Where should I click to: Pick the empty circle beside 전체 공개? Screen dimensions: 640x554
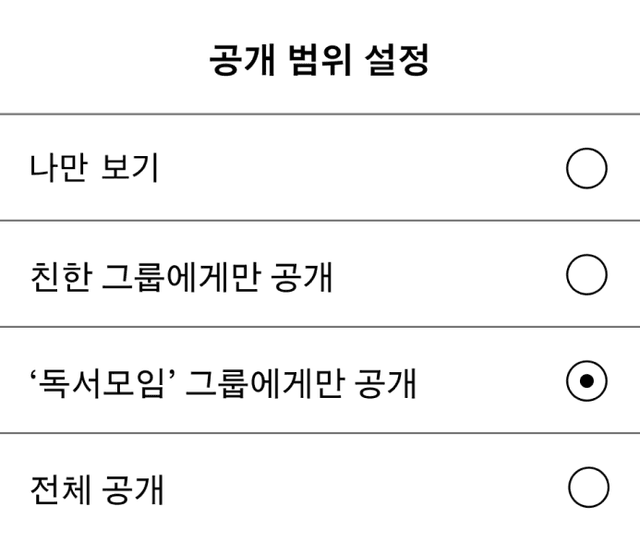(x=587, y=488)
